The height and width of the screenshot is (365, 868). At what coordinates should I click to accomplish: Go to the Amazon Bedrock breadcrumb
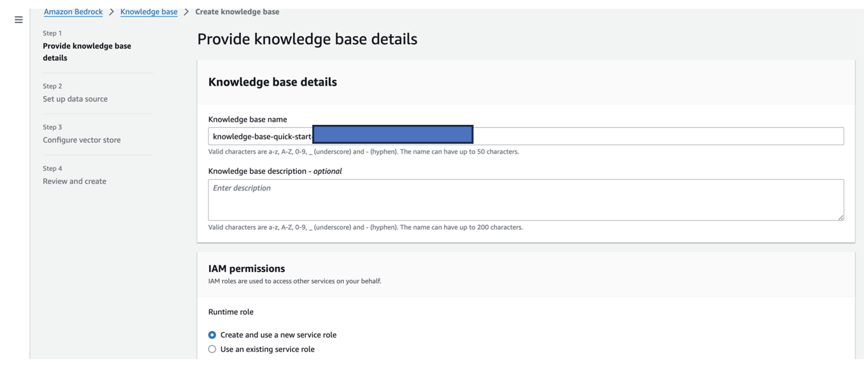[73, 12]
